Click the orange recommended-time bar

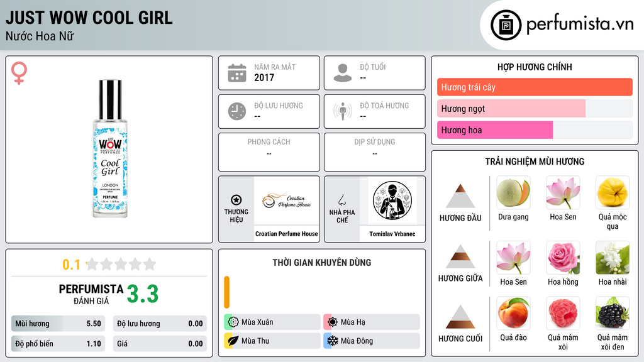[226, 292]
